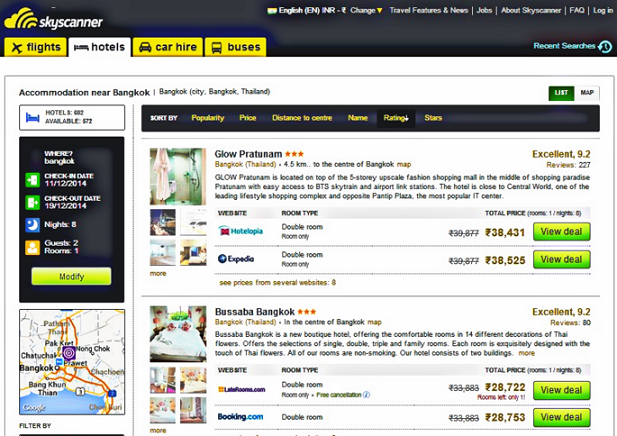View deal for Expedia ₹38,525

click(562, 260)
